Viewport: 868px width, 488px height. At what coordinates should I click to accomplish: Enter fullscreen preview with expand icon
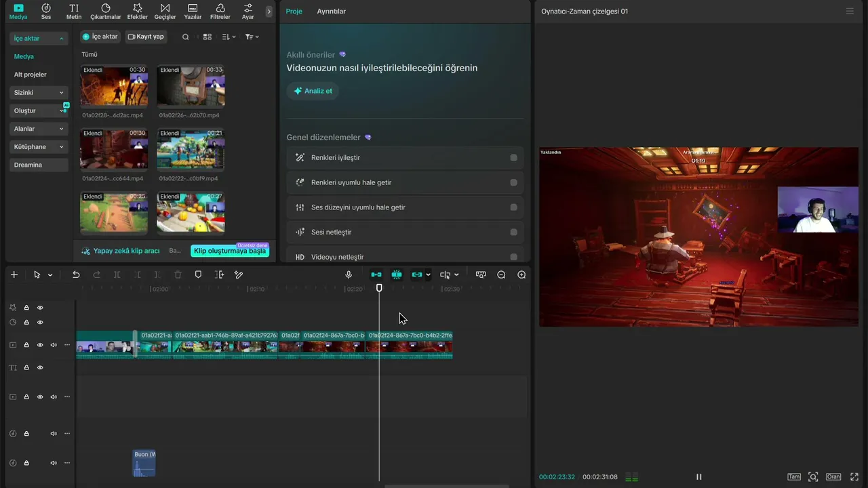[854, 477]
